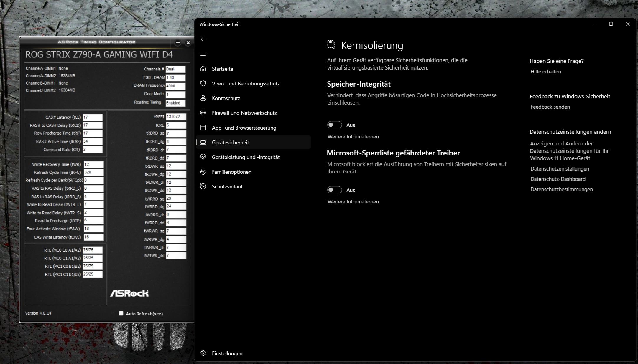Click the ASRock logo in the configurator

click(x=129, y=293)
